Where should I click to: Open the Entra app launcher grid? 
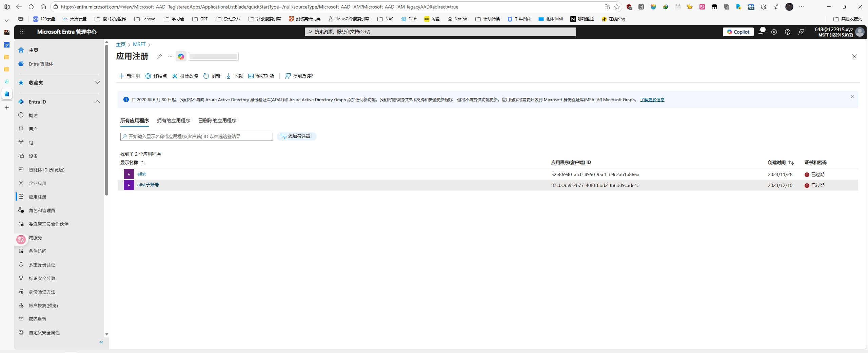coord(22,32)
